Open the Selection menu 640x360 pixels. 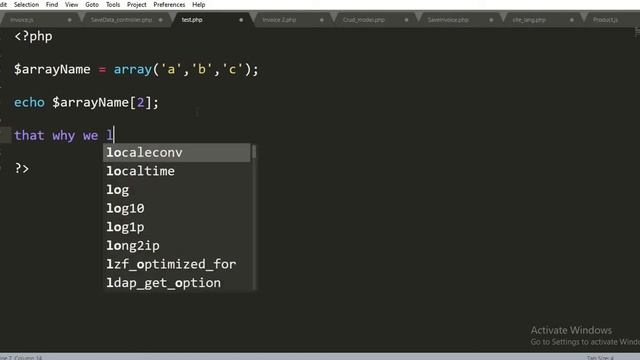pos(26,4)
